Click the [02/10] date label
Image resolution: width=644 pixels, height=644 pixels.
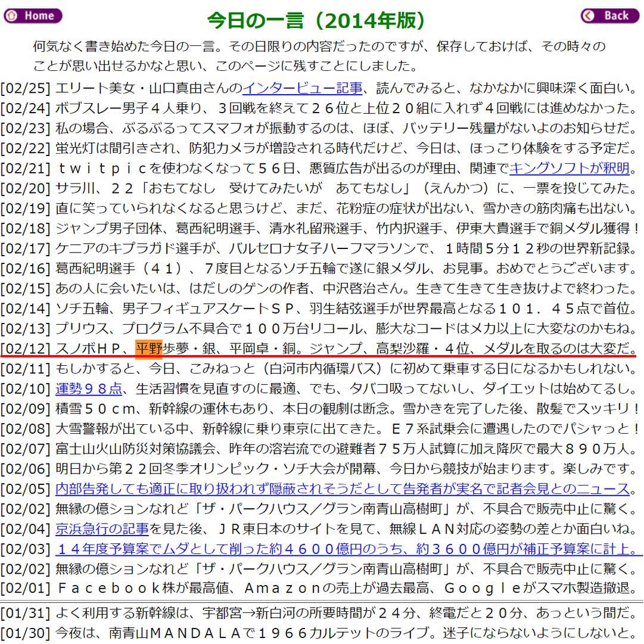coord(26,388)
